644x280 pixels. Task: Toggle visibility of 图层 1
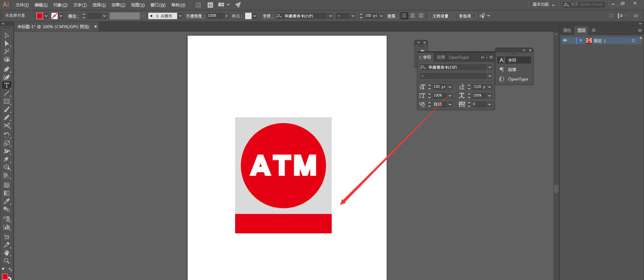[565, 41]
